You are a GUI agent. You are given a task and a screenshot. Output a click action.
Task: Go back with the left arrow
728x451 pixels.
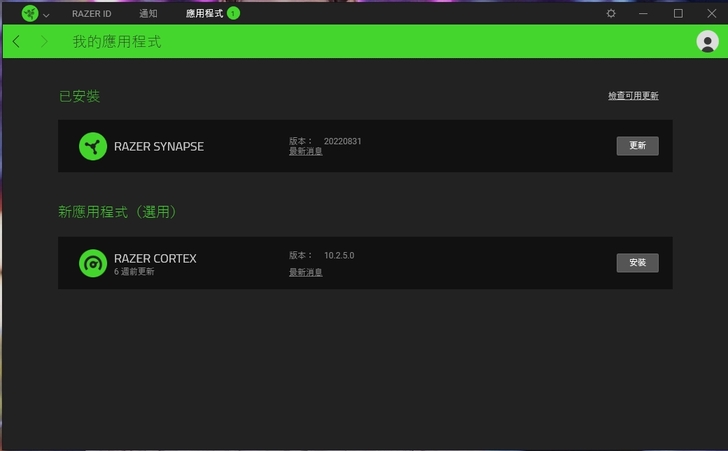pos(16,41)
